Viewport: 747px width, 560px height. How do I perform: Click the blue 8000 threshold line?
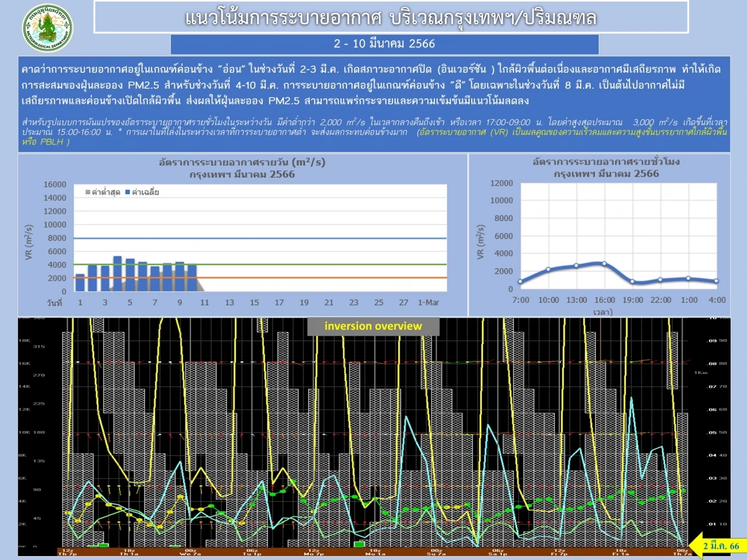pyautogui.click(x=328, y=238)
